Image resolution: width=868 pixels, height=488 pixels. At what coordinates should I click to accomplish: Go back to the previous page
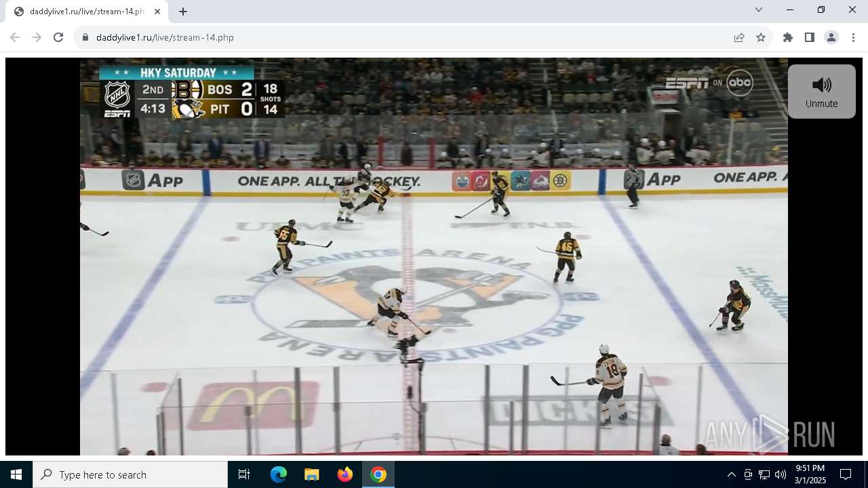pos(15,37)
